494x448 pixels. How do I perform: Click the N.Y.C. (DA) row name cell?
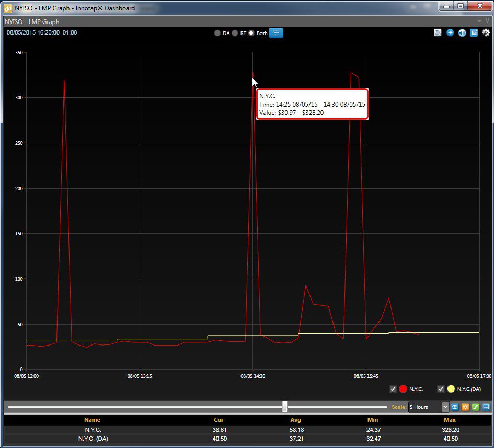point(93,439)
